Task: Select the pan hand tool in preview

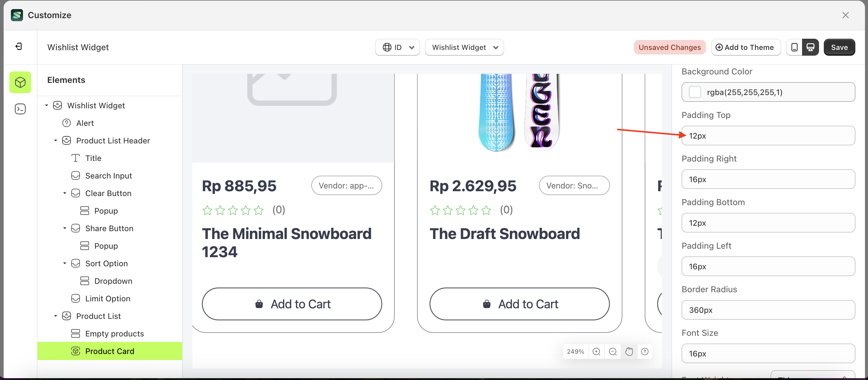Action: 629,351
